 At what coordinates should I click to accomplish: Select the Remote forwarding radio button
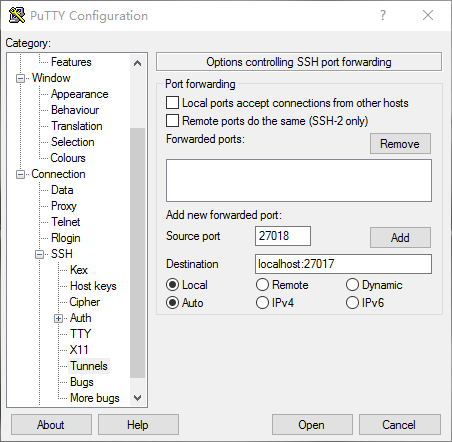click(x=262, y=285)
